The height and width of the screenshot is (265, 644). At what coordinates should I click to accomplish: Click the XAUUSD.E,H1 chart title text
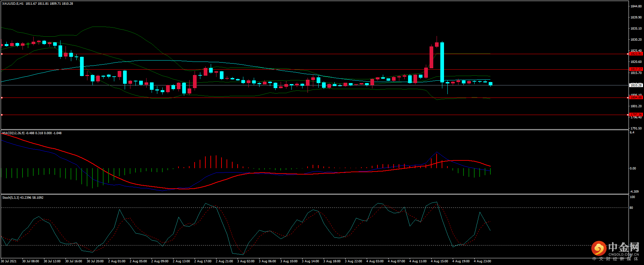[x=13, y=4]
